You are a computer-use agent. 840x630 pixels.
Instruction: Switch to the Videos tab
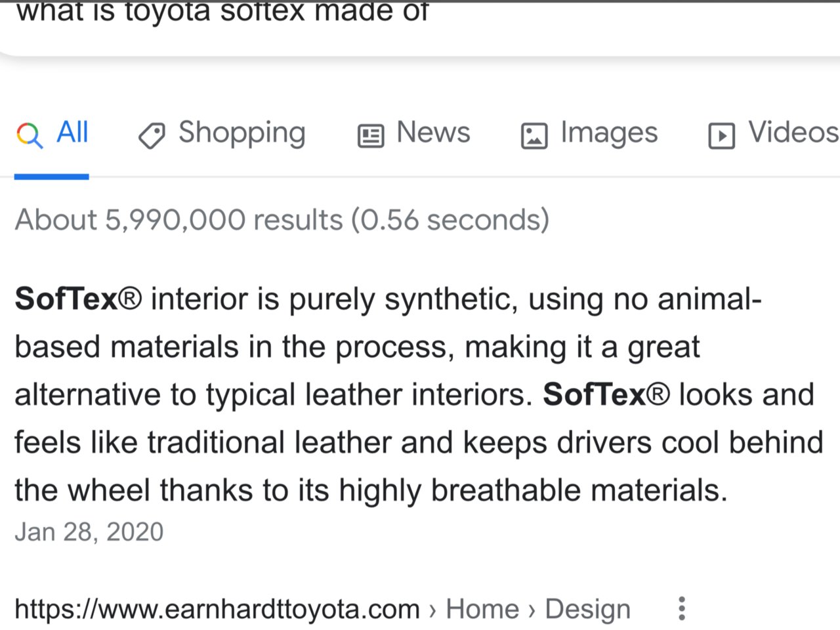774,133
